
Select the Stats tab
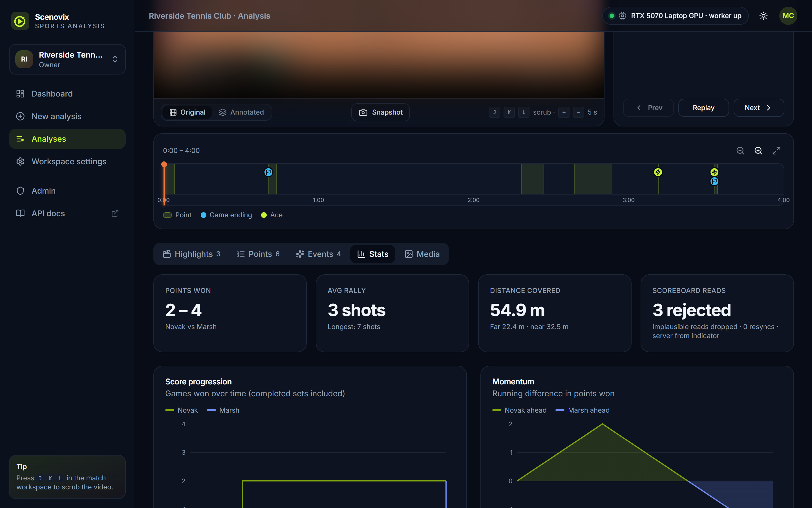pyautogui.click(x=373, y=254)
